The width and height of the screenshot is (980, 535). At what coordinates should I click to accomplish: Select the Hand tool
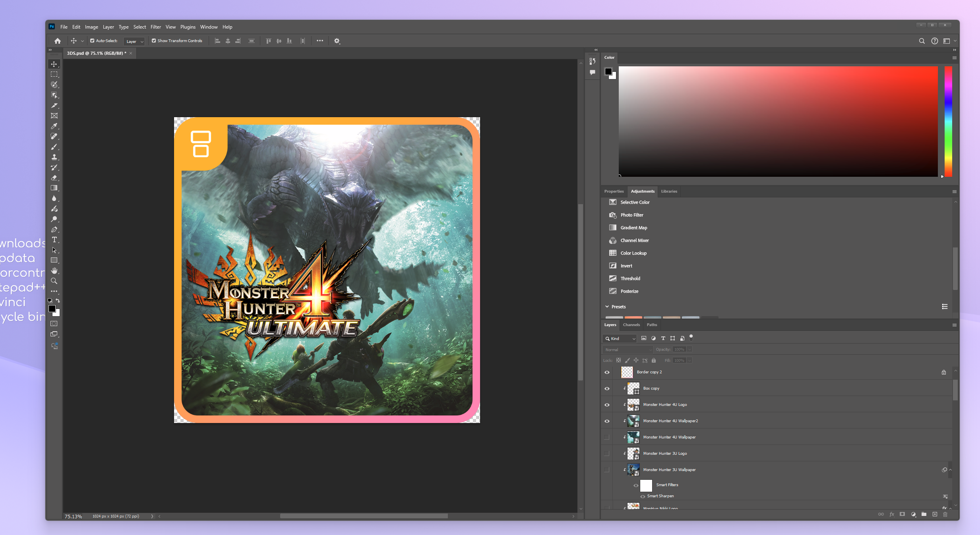pyautogui.click(x=54, y=271)
